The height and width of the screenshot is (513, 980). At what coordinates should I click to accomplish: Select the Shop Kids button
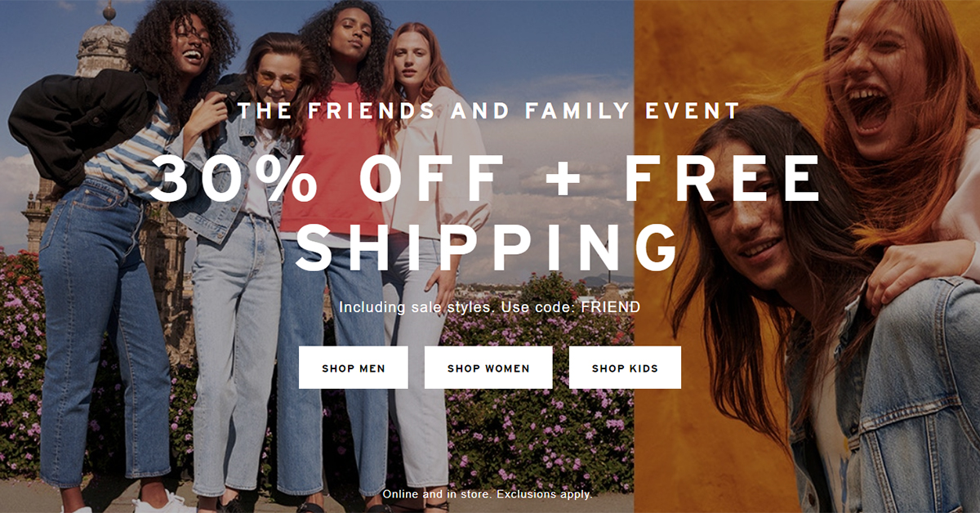(x=625, y=368)
